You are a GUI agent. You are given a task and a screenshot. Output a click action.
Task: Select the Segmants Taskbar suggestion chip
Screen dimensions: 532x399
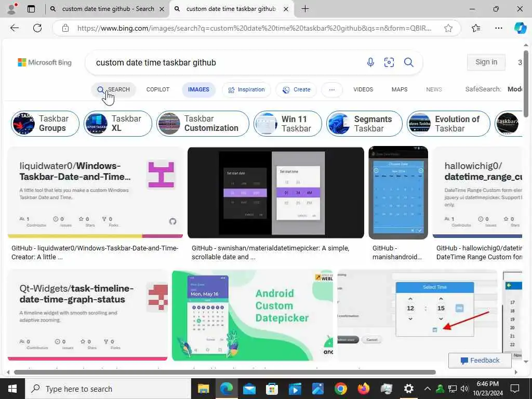tap(364, 124)
